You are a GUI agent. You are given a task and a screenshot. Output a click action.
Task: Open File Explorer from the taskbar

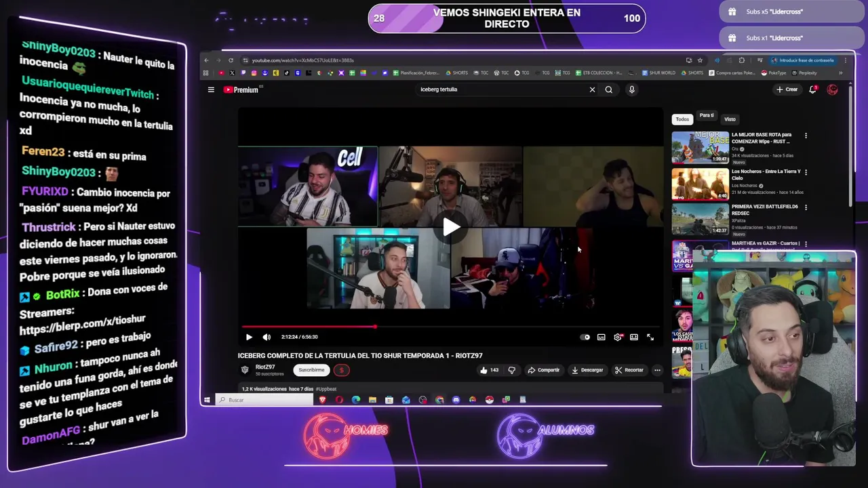point(372,400)
